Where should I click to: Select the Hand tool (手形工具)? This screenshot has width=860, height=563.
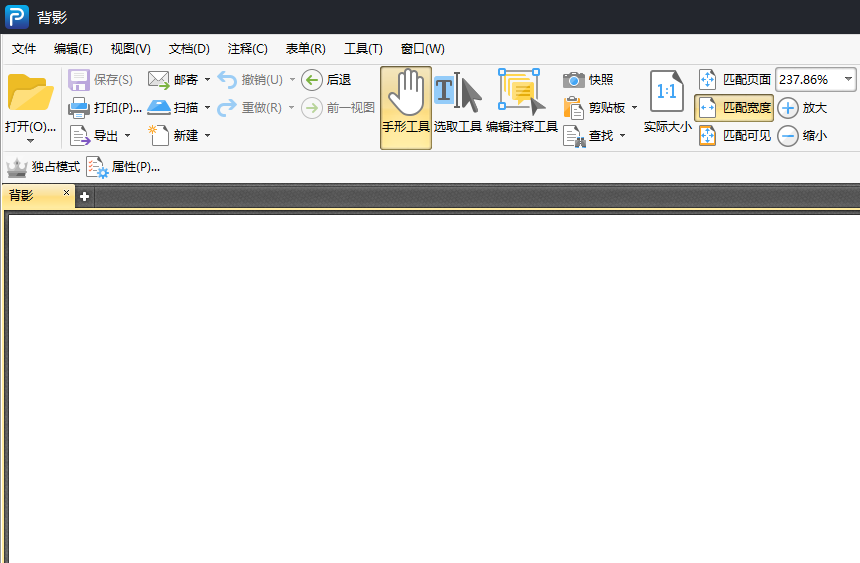(406, 108)
